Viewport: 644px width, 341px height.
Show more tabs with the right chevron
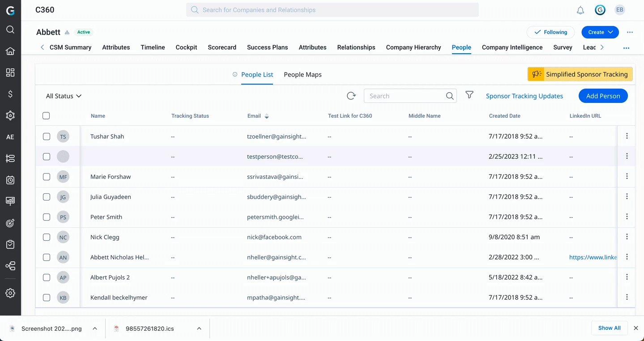[602, 47]
